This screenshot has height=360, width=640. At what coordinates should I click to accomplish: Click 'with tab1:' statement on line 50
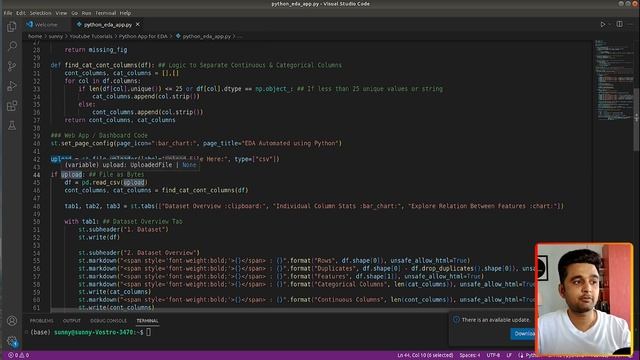click(x=82, y=222)
